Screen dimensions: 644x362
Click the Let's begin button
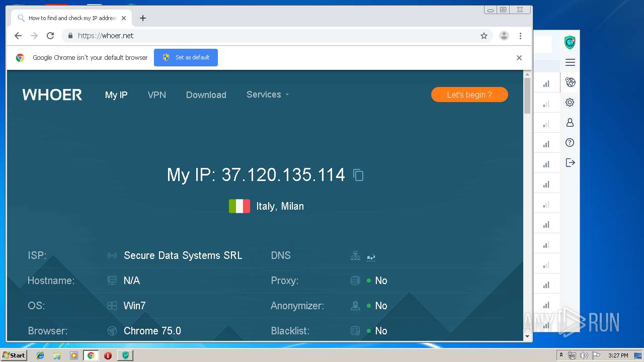[x=469, y=95]
